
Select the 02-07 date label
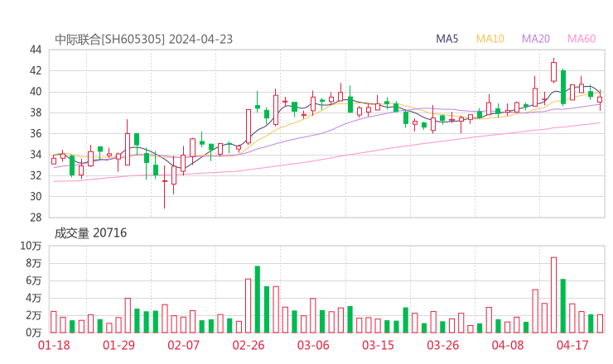click(x=184, y=345)
